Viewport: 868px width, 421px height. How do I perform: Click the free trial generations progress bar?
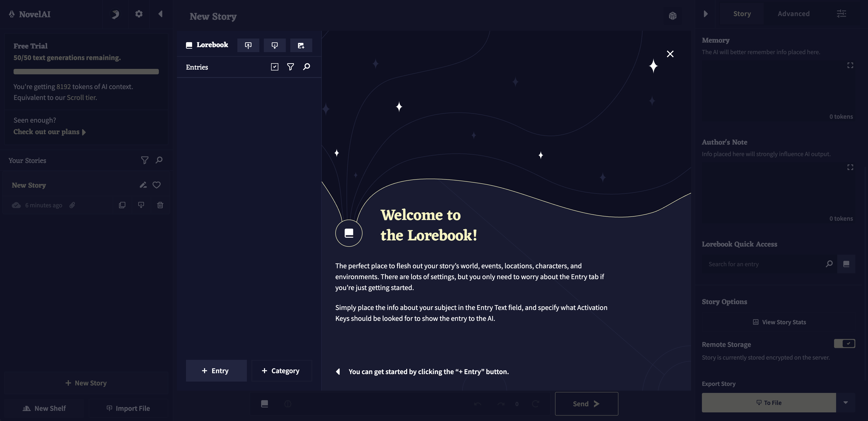click(x=86, y=72)
